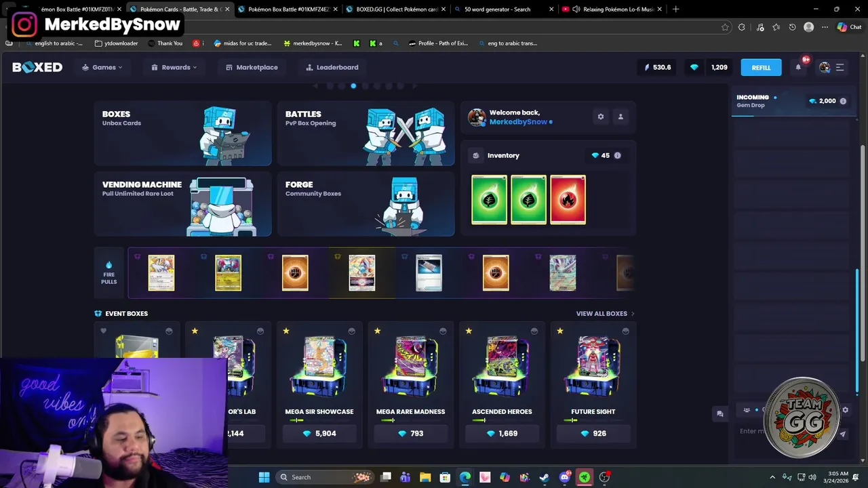Image resolution: width=868 pixels, height=488 pixels.
Task: Favorite the FUTURE SIGHT box star
Action: coord(559,331)
